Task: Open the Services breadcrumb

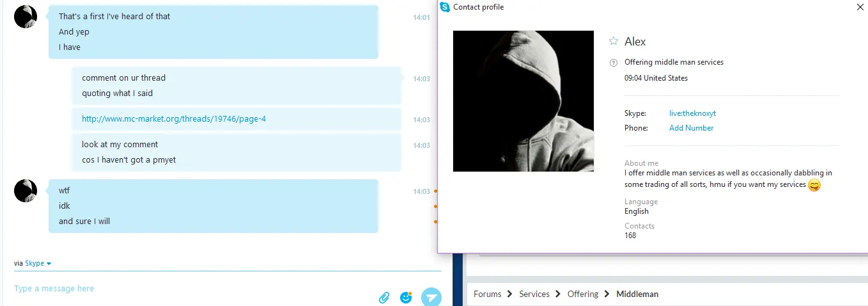Action: click(534, 294)
